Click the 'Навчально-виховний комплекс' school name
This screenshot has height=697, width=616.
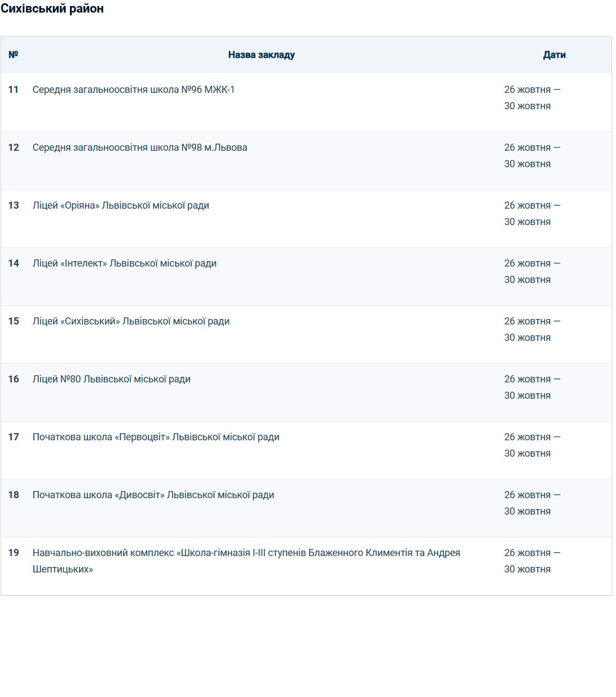coord(246,561)
